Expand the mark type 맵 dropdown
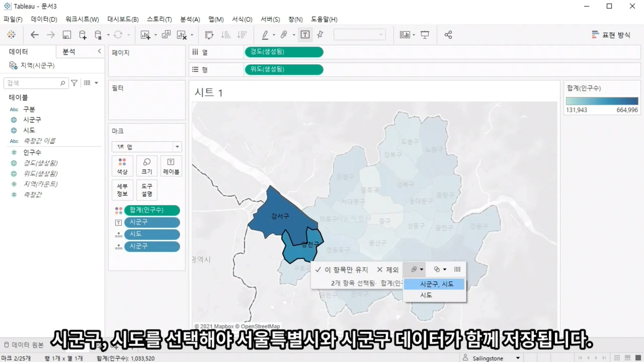The height and width of the screenshot is (362, 644). (x=177, y=147)
